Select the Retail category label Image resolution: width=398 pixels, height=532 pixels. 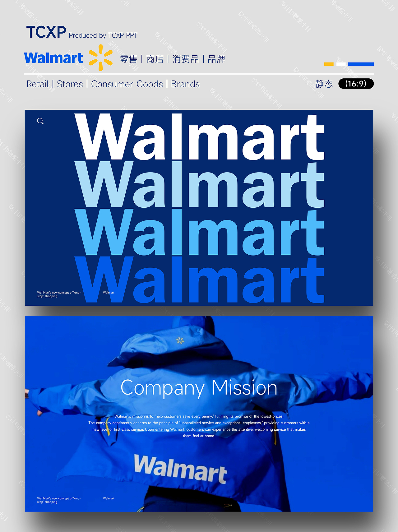pyautogui.click(x=38, y=84)
